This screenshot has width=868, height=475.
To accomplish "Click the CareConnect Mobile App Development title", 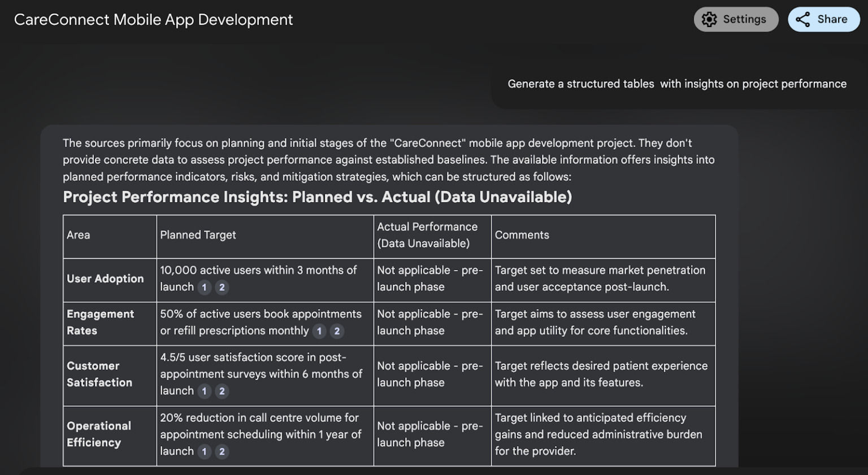I will tap(153, 20).
